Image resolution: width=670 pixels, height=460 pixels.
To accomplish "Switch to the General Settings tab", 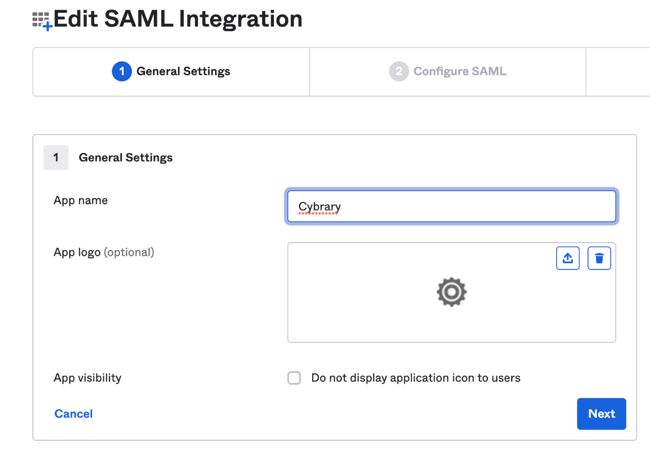I will [x=182, y=72].
